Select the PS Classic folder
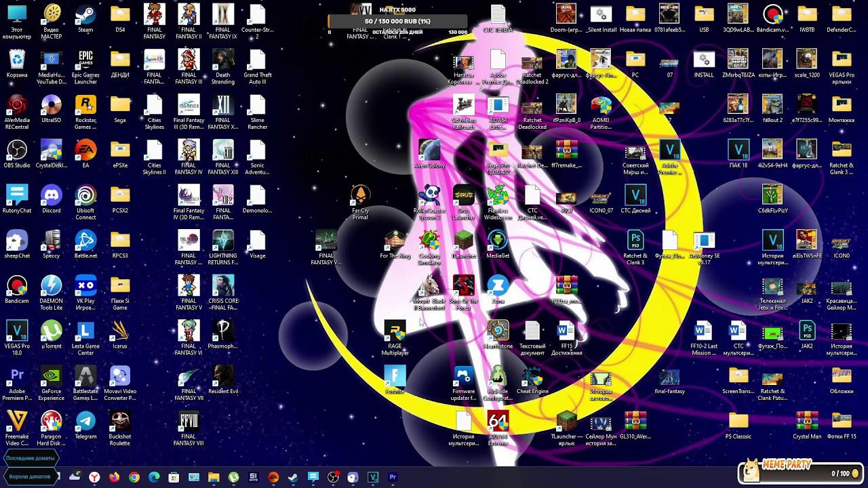Image resolution: width=868 pixels, height=488 pixels. coord(738,425)
